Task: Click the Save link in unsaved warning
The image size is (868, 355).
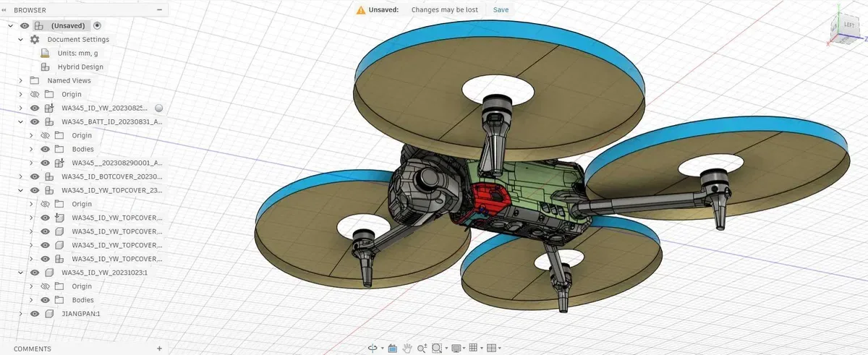Action: click(501, 9)
